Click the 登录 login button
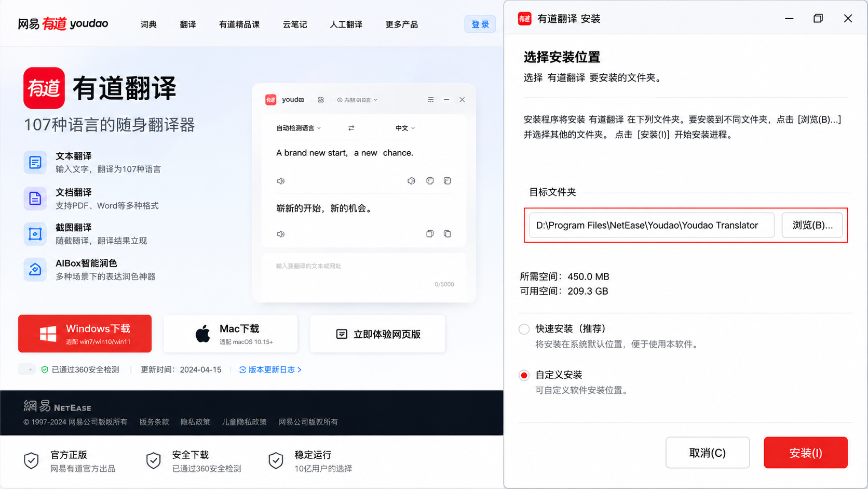 480,24
